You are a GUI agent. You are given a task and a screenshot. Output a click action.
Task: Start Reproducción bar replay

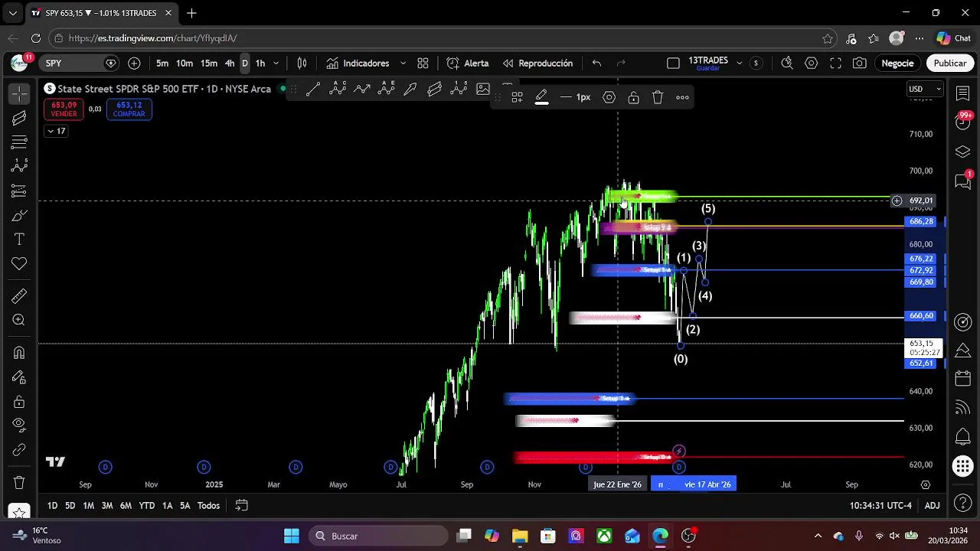(x=537, y=64)
